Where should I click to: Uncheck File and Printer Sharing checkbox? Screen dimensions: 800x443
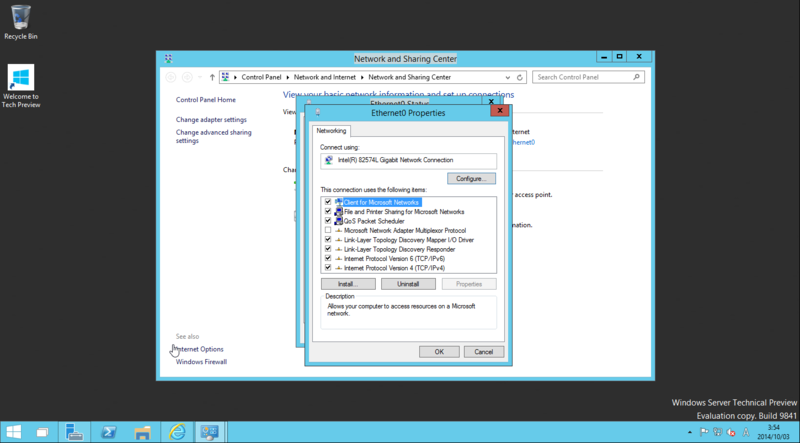coord(328,211)
